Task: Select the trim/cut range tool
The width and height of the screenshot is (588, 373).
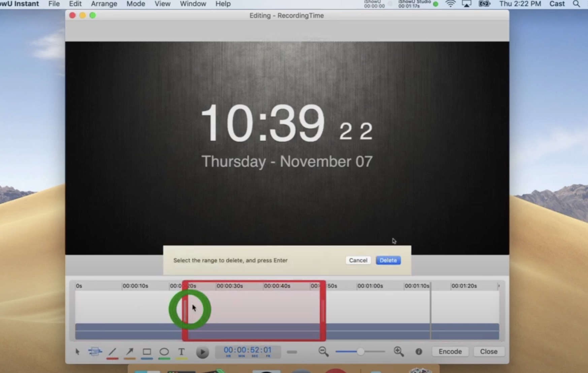Action: click(x=95, y=352)
